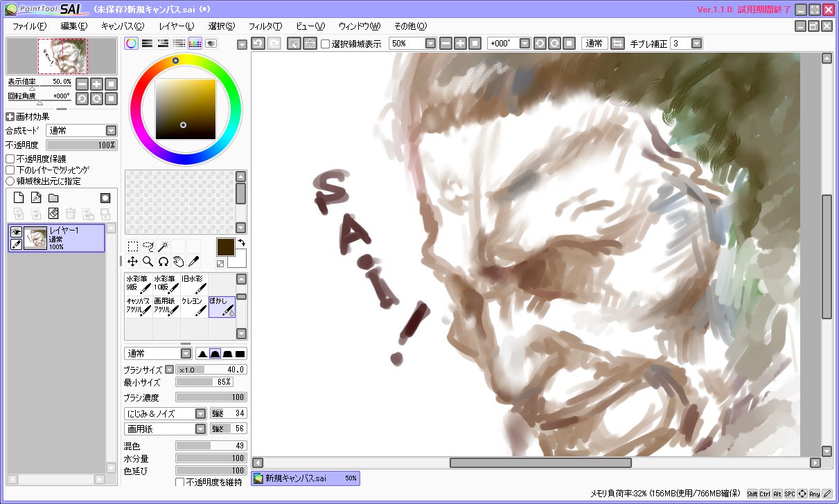
Task: Create a new normal layer
Action: (19, 198)
